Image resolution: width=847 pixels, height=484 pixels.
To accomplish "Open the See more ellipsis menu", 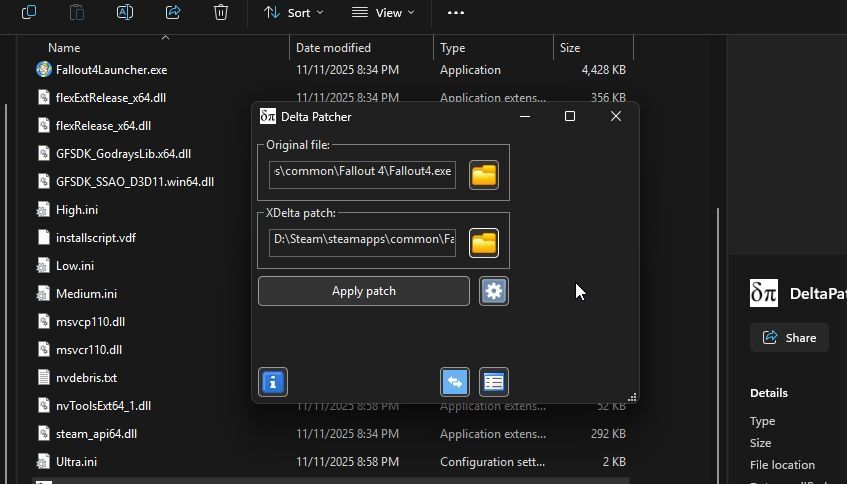I will coord(456,12).
